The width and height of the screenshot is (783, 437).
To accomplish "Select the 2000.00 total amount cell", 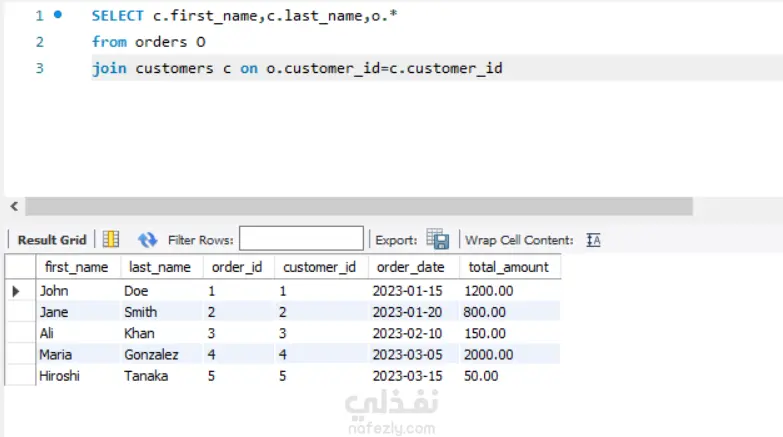I will click(489, 355).
